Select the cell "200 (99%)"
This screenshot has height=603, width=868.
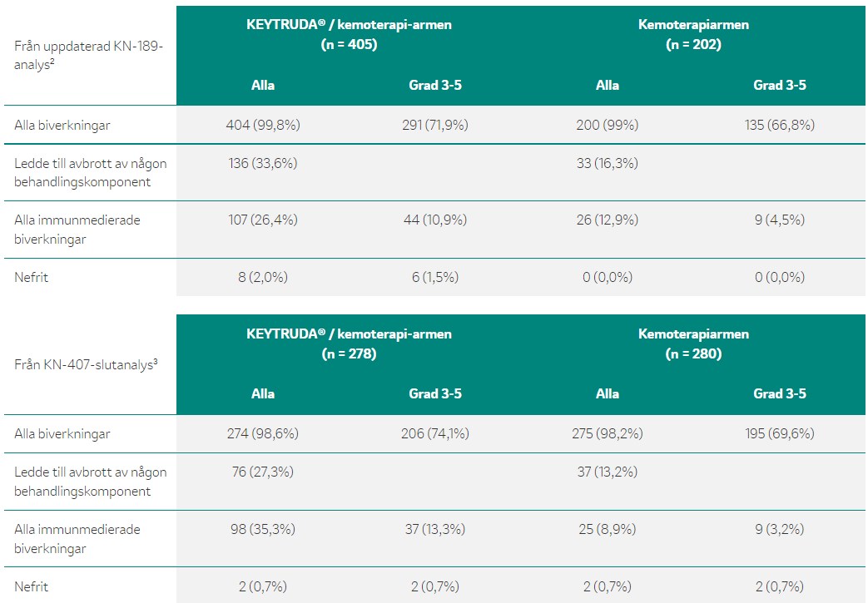[x=608, y=125]
